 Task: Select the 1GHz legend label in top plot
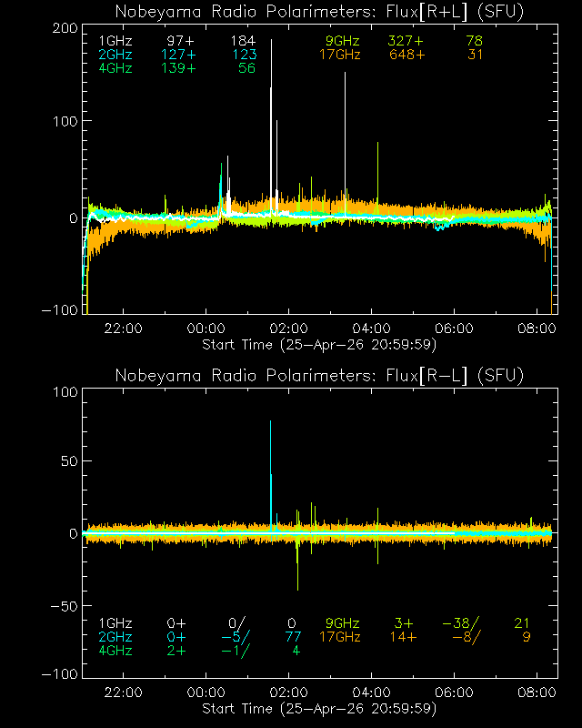115,42
